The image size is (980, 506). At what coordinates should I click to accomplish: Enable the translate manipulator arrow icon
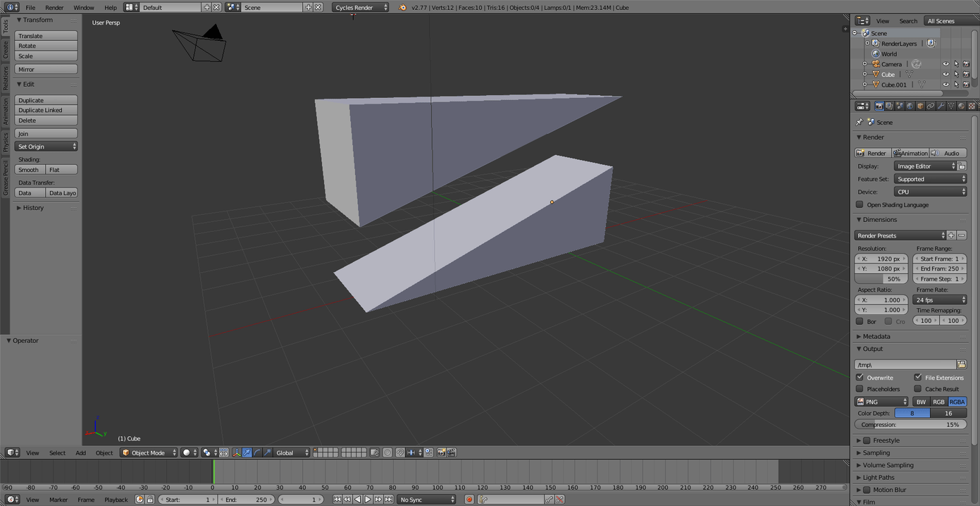tap(247, 452)
